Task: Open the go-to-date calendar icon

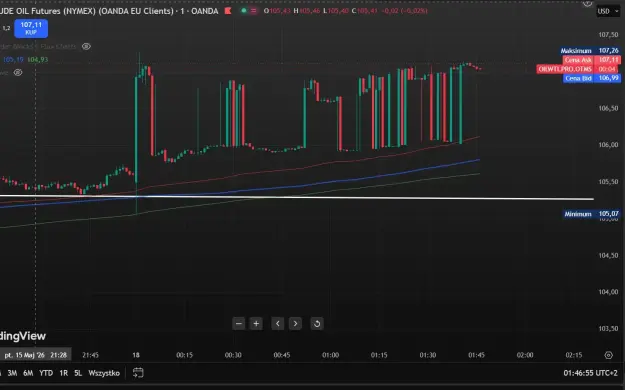Action: tap(138, 373)
